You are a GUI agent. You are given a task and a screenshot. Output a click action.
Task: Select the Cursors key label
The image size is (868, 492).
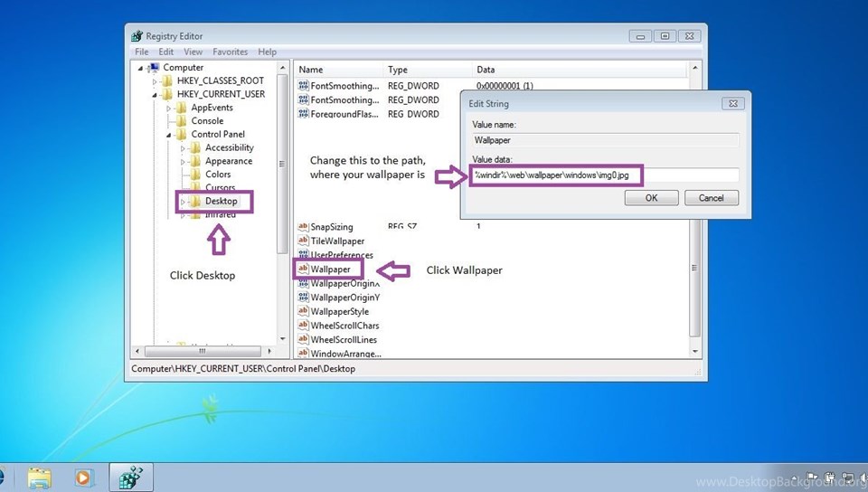pyautogui.click(x=221, y=187)
